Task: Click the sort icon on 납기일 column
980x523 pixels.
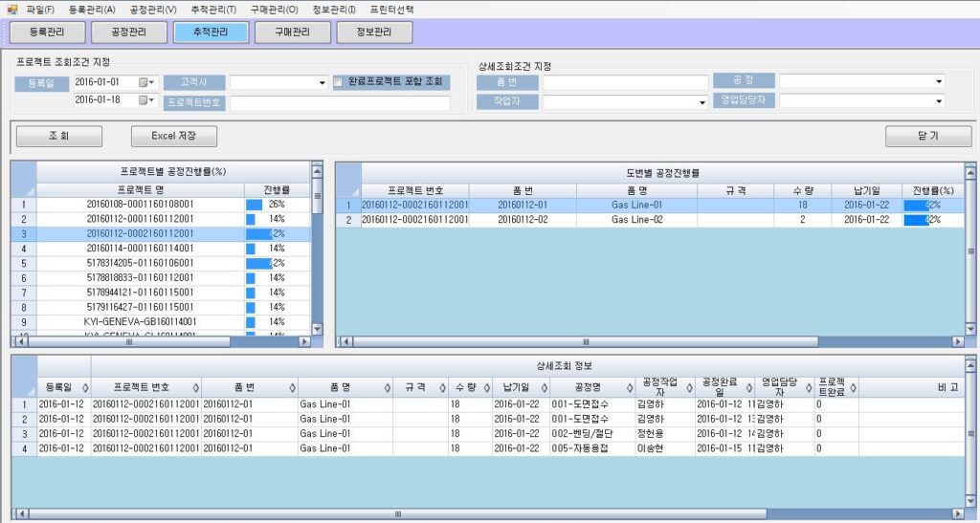Action: click(543, 387)
